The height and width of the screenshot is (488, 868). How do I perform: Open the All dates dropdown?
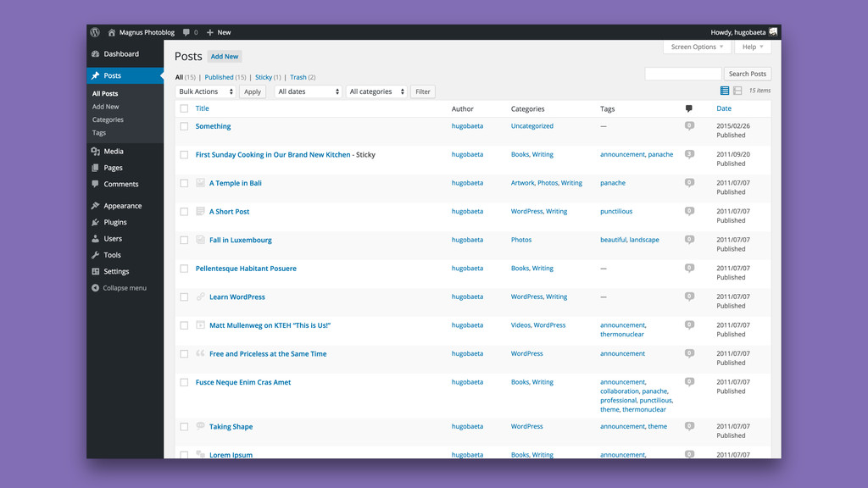point(309,91)
